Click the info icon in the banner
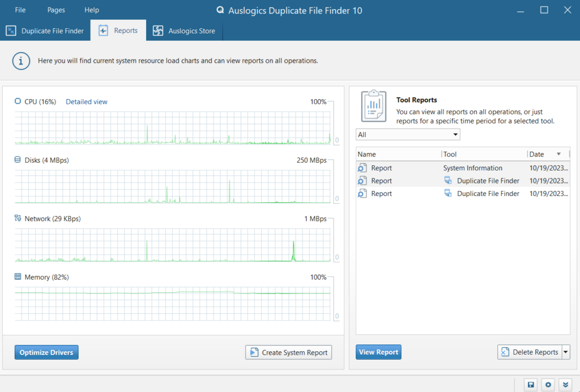This screenshot has height=392, width=580. (x=21, y=61)
